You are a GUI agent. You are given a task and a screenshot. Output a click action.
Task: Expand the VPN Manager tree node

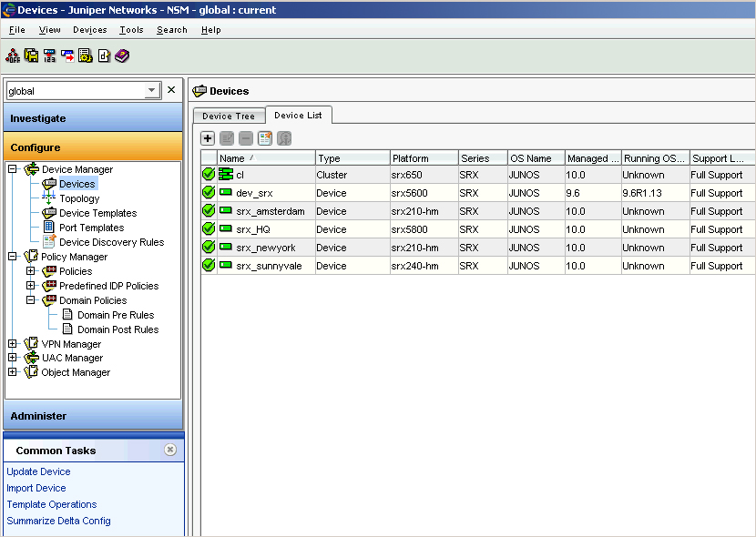pos(13,344)
